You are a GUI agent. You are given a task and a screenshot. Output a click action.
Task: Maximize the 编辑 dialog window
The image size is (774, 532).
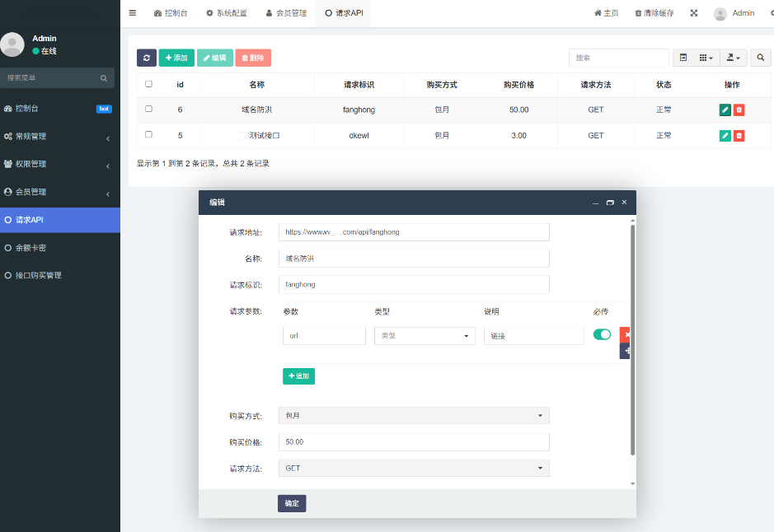click(x=610, y=202)
